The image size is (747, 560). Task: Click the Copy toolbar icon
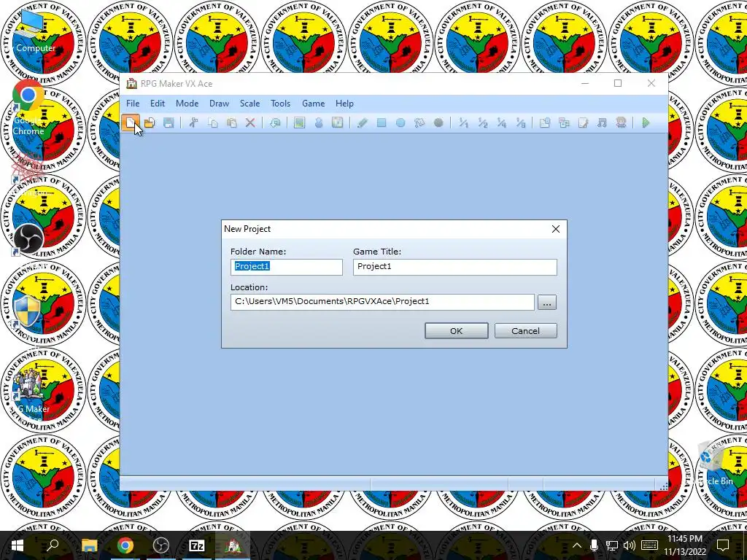pyautogui.click(x=212, y=122)
